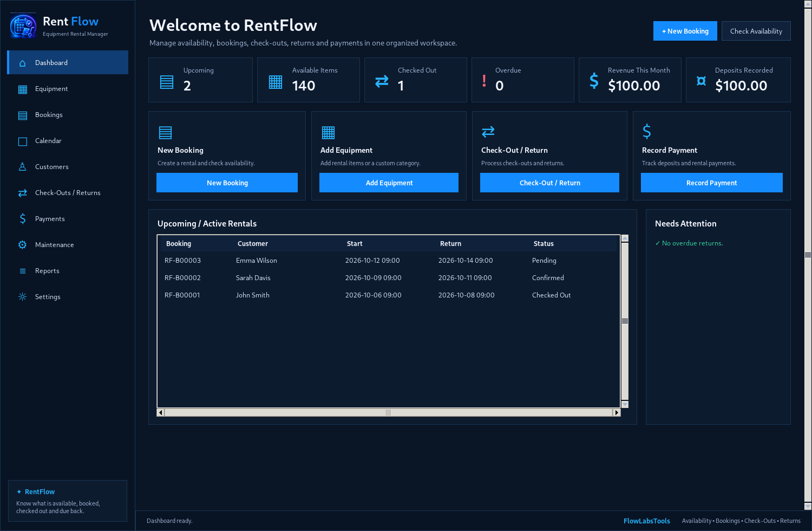Click the Check-Outs / Returns arrows icon in sidebar

coord(22,193)
